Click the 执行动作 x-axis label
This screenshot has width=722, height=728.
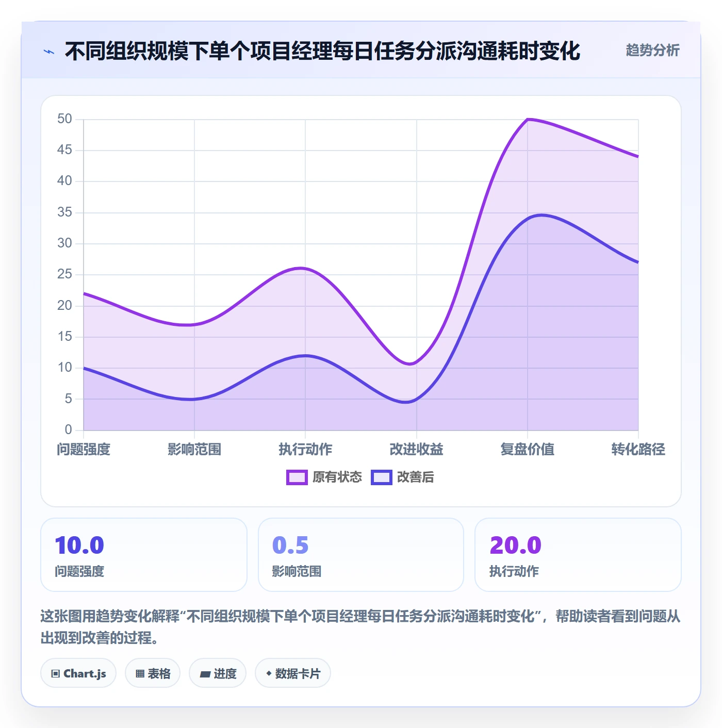(305, 450)
